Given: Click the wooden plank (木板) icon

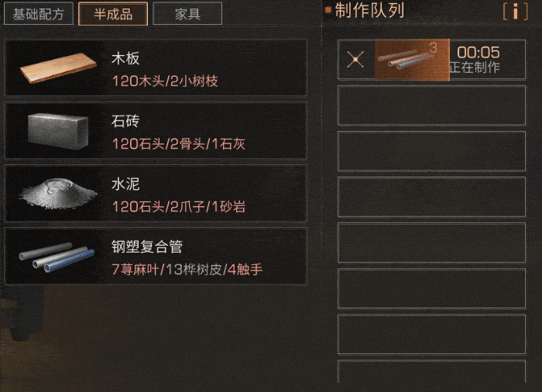Looking at the screenshot, I should click(58, 68).
